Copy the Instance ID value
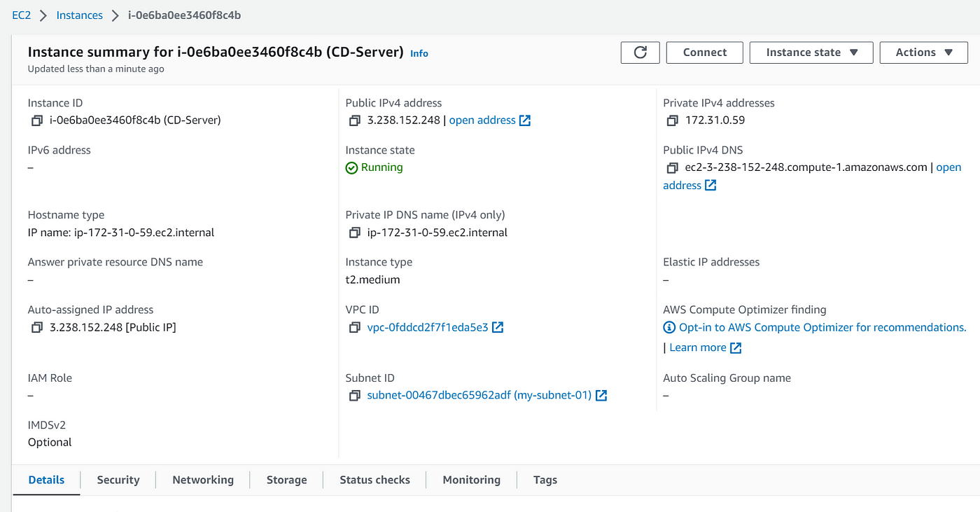The image size is (980, 512). 36,120
